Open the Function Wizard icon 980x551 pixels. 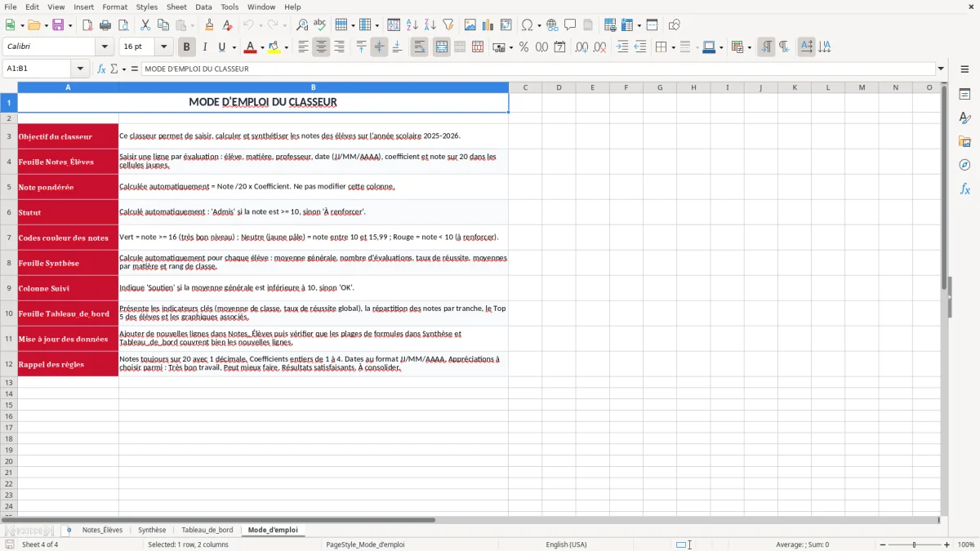[101, 69]
